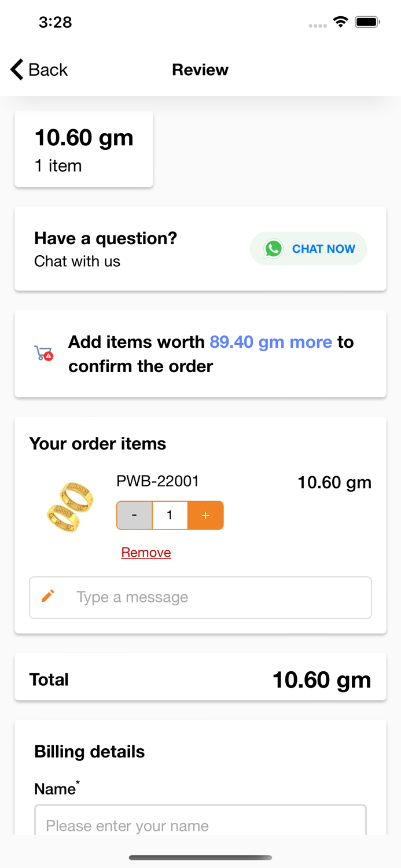Image resolution: width=401 pixels, height=868 pixels.
Task: Focus the Name input field
Action: tap(200, 822)
